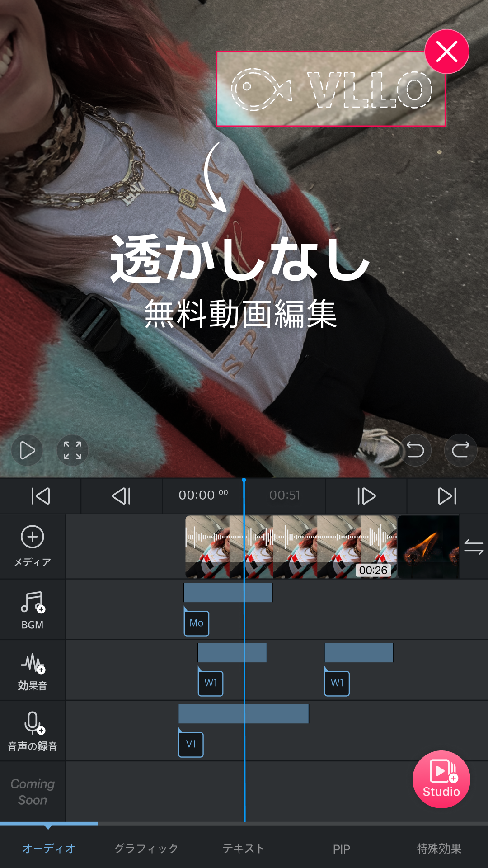Jump to the end of the timeline
Screen dimensions: 488x868
(x=447, y=496)
